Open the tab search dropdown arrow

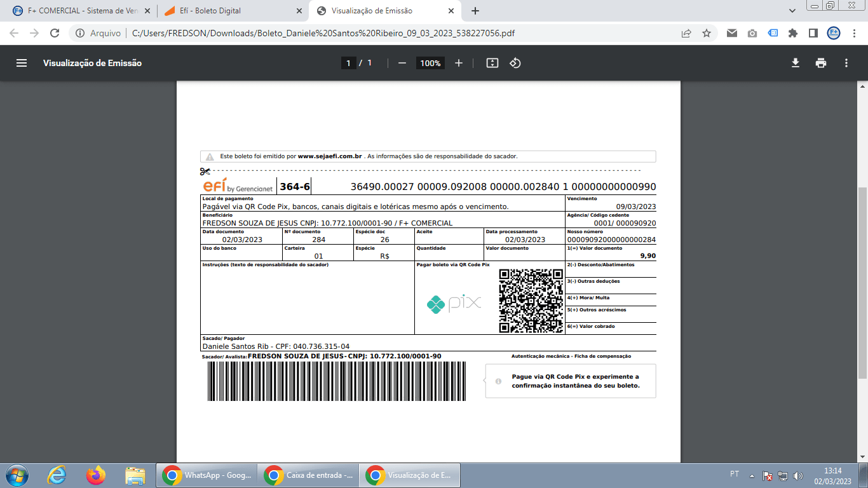pyautogui.click(x=792, y=11)
